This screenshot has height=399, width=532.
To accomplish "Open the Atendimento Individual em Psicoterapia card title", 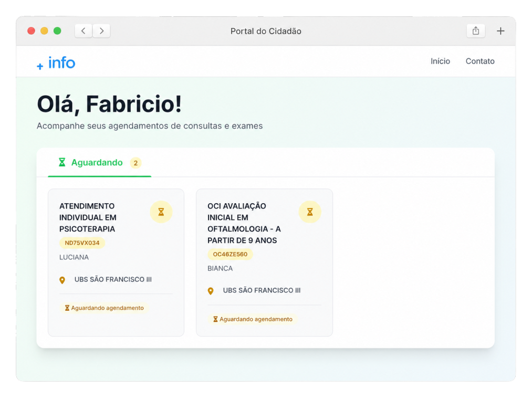I will click(88, 217).
